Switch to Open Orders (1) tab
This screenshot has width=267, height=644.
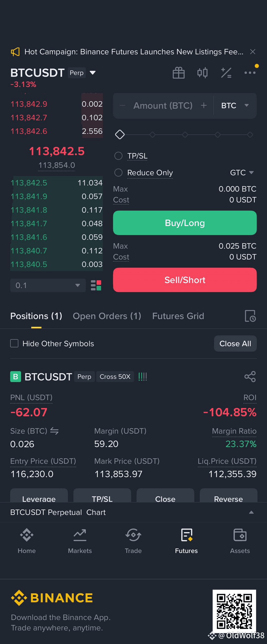107,316
